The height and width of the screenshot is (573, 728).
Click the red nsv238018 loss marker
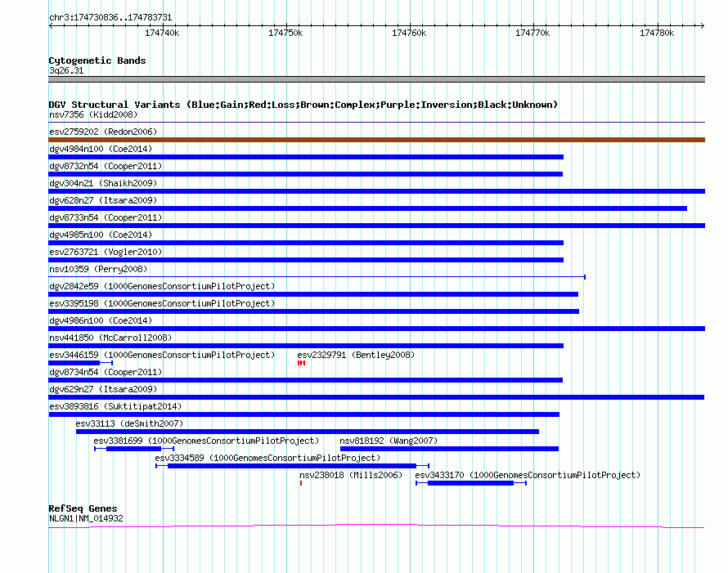coord(301,483)
